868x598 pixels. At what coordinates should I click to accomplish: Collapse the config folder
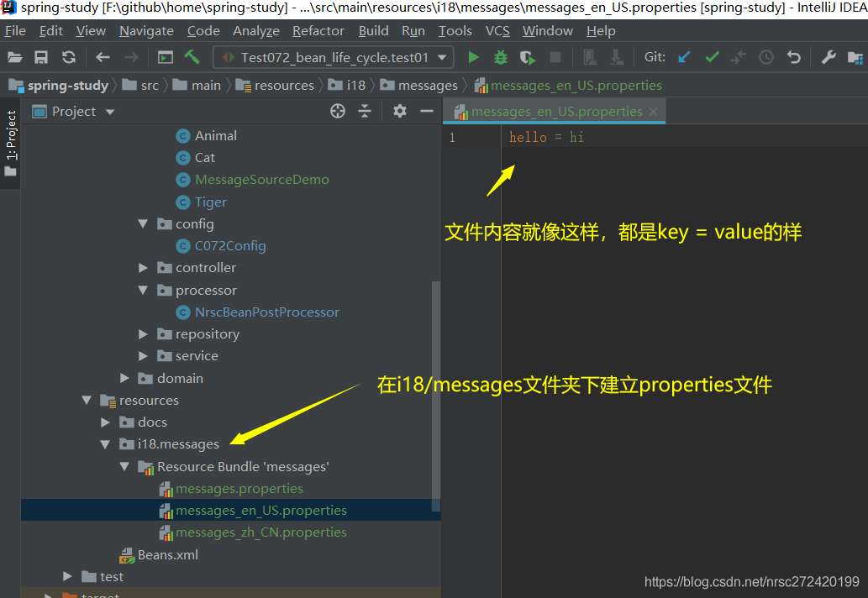144,224
